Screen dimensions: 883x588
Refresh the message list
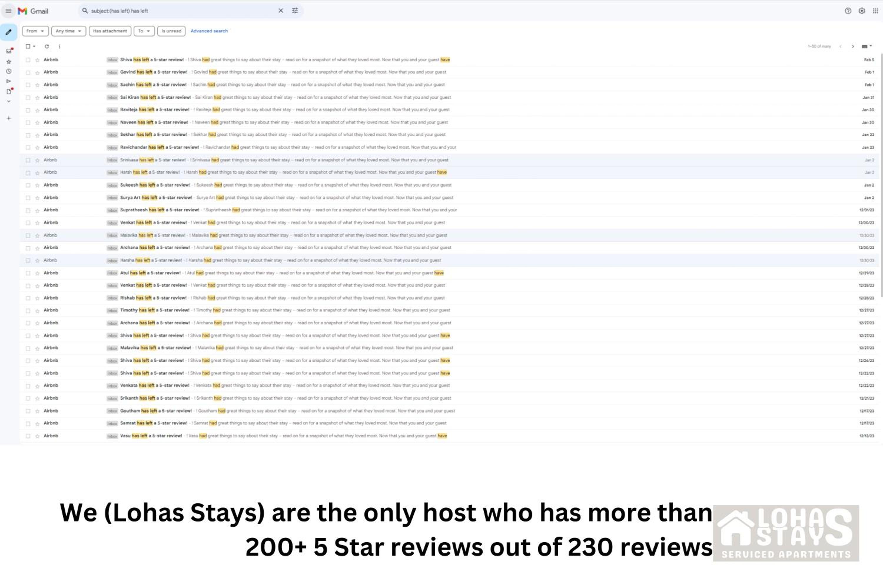[47, 46]
